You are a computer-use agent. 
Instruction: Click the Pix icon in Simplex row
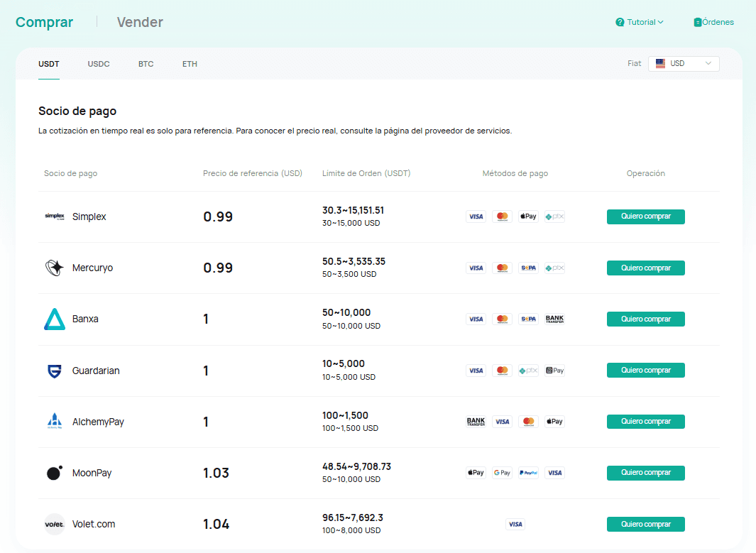point(554,217)
